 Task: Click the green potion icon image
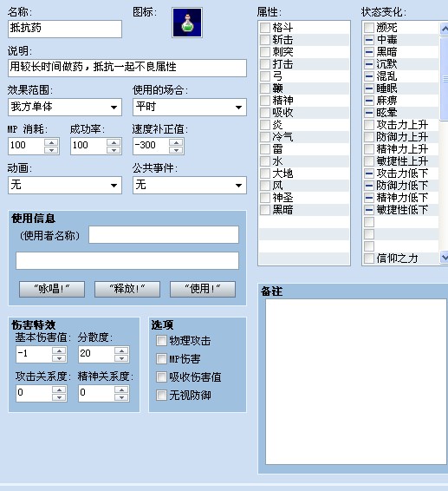coord(187,23)
